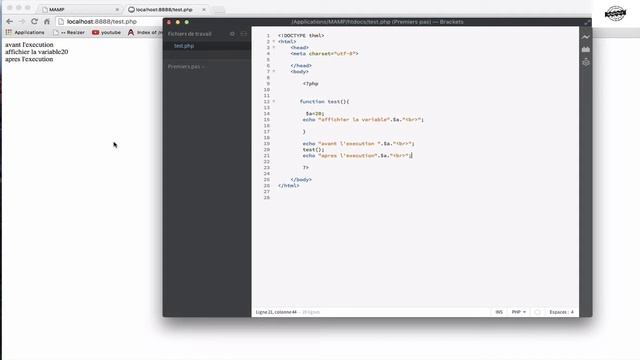Click the test(); call on line 20
This screenshot has height=360, width=640.
[x=313, y=149]
